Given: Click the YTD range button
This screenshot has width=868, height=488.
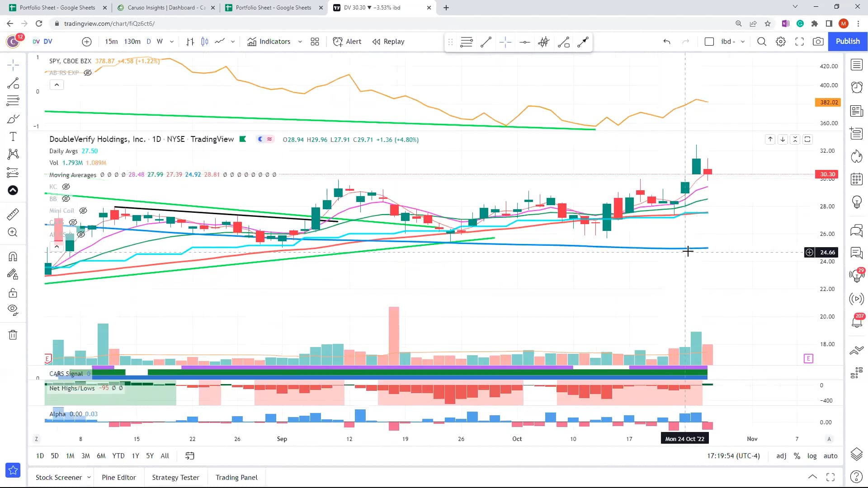Looking at the screenshot, I should [x=118, y=456].
